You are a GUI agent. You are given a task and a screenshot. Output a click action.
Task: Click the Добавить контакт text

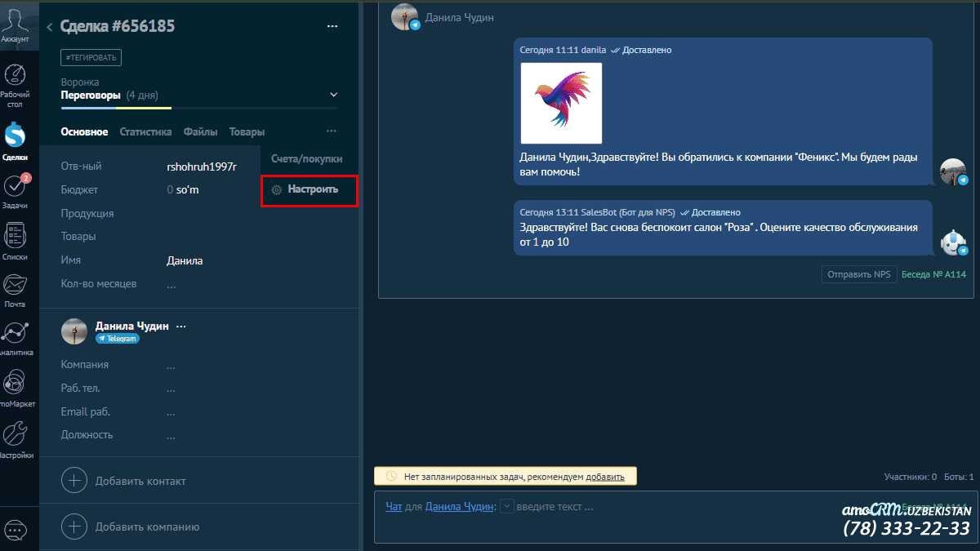pyautogui.click(x=140, y=482)
